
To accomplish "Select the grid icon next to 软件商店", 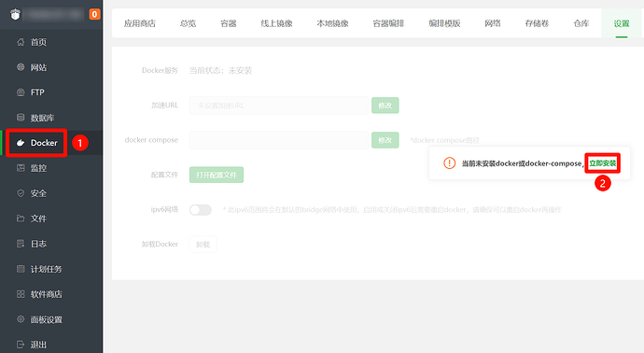I will click(21, 294).
